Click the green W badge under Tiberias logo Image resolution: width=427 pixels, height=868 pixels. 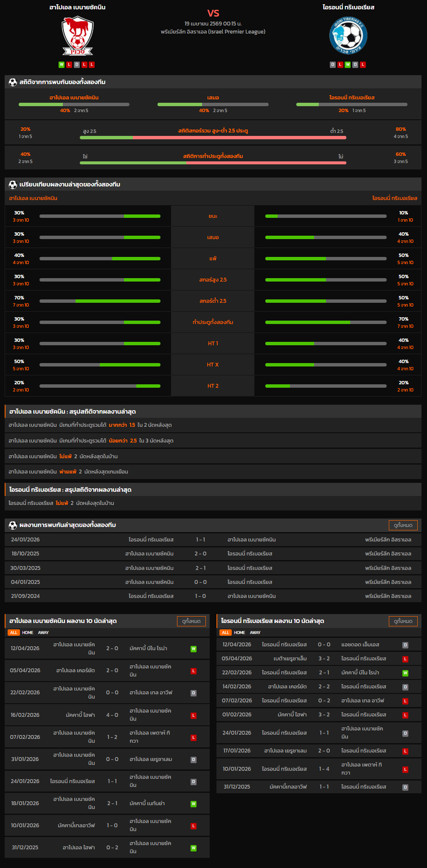click(348, 65)
